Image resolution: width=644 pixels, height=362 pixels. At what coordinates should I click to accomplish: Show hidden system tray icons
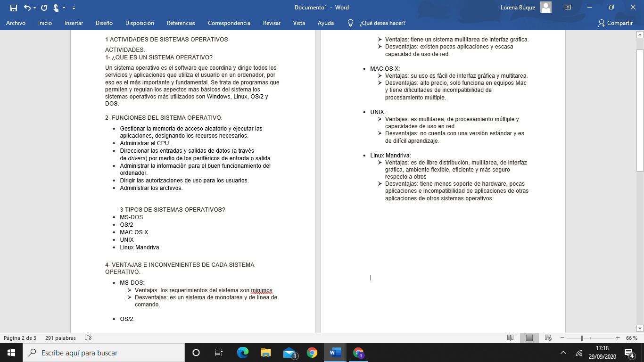tap(563, 353)
